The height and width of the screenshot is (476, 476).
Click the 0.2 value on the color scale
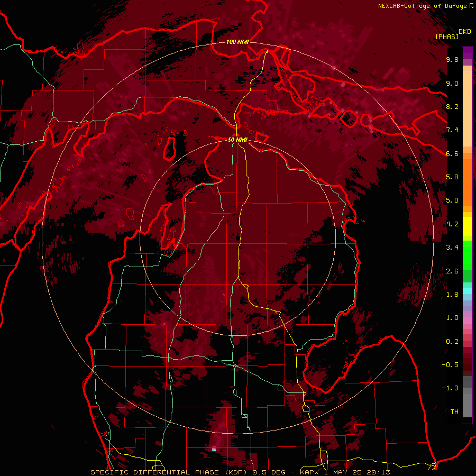pos(452,342)
